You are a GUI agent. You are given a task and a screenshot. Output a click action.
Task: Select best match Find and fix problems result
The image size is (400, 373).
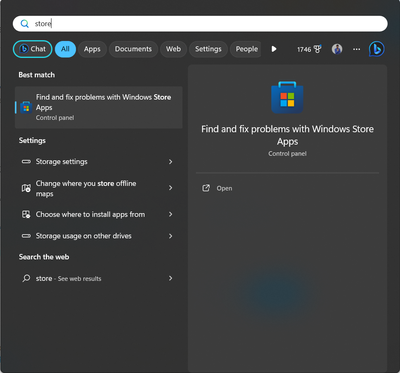99,107
